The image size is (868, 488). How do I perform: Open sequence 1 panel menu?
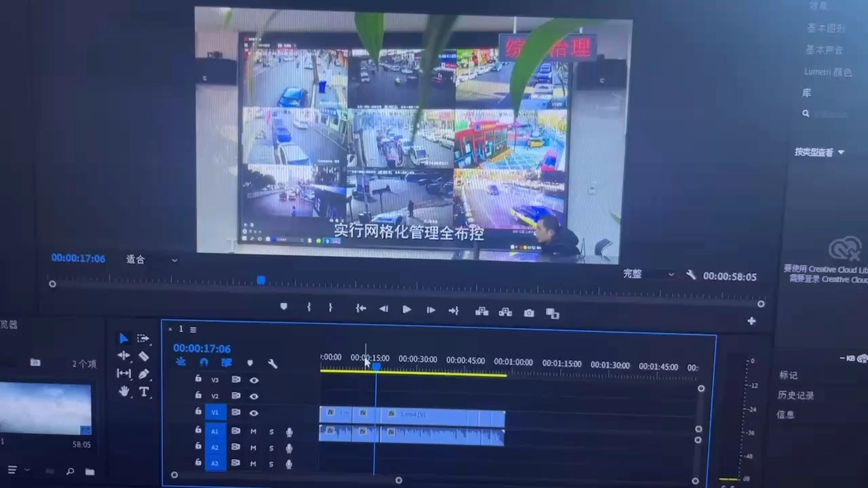(193, 329)
